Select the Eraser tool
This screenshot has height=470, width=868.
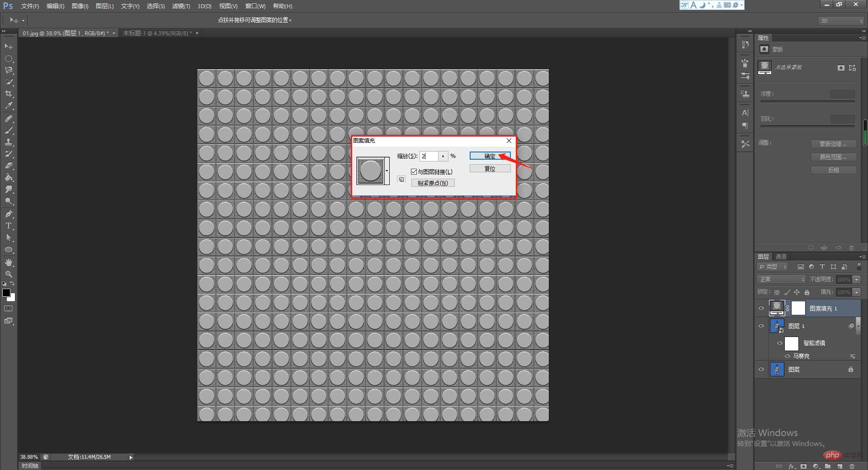9,166
